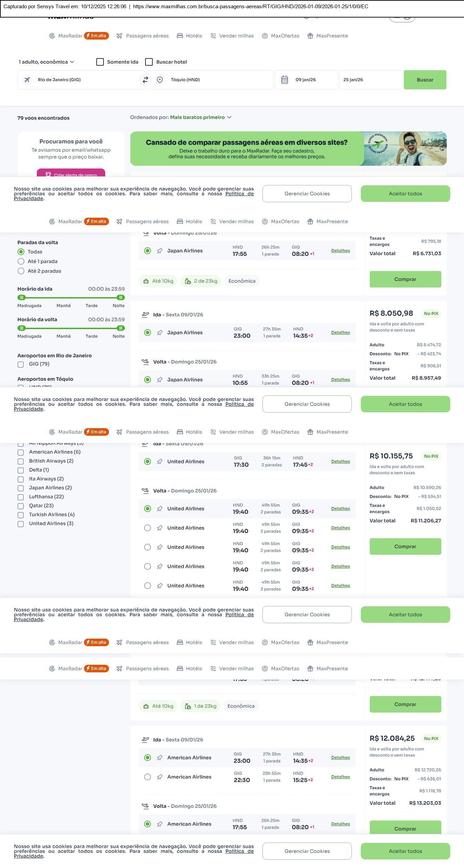Go to Vender milhas in top navigation
The width and height of the screenshot is (464, 868).
[x=232, y=36]
